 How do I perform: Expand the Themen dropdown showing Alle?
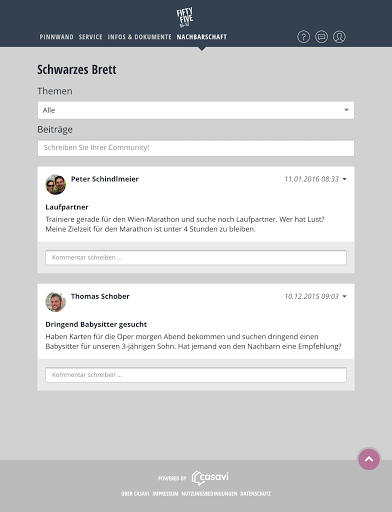click(x=196, y=110)
